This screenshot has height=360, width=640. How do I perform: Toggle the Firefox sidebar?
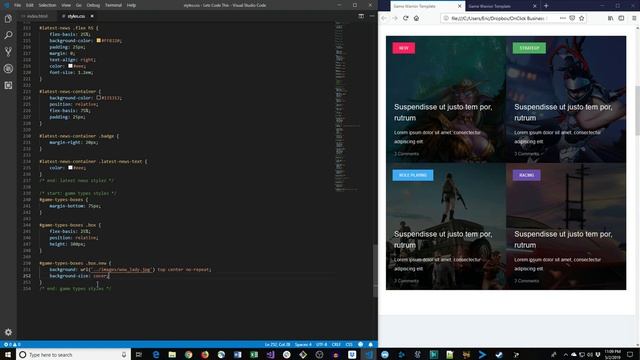pos(621,18)
